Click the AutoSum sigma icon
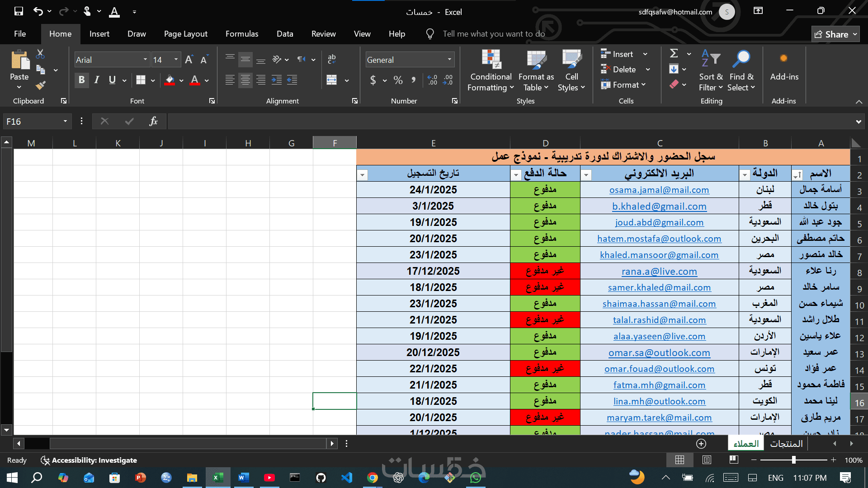The image size is (868, 488). (674, 54)
